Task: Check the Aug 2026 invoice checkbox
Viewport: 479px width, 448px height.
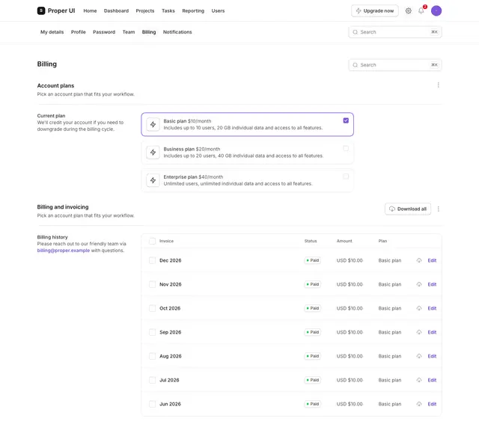Action: point(152,356)
